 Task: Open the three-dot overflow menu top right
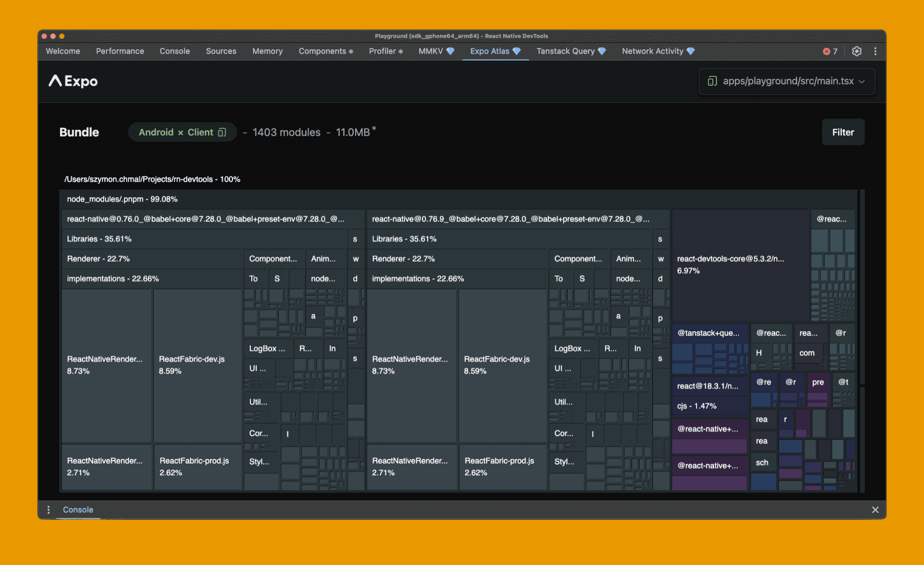(x=875, y=51)
